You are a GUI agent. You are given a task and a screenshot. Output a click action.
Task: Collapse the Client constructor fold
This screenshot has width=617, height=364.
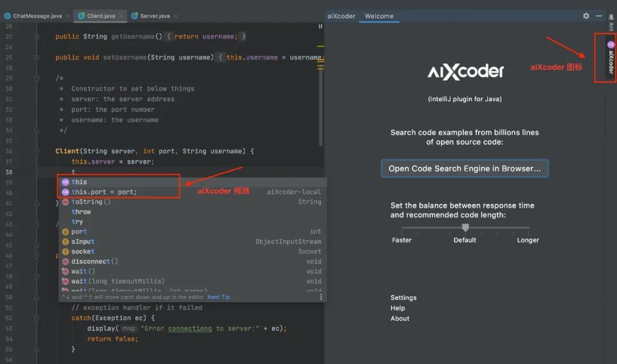37,151
